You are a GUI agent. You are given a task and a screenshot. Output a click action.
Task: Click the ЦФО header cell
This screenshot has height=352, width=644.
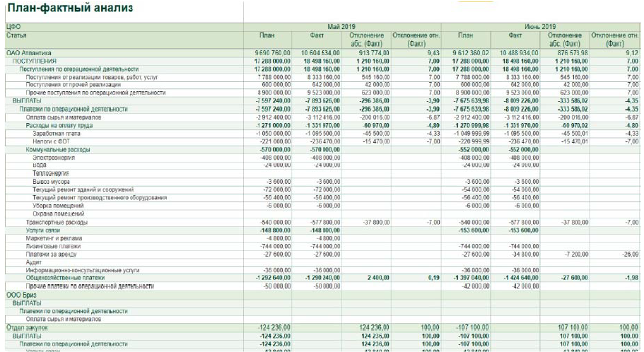point(13,27)
